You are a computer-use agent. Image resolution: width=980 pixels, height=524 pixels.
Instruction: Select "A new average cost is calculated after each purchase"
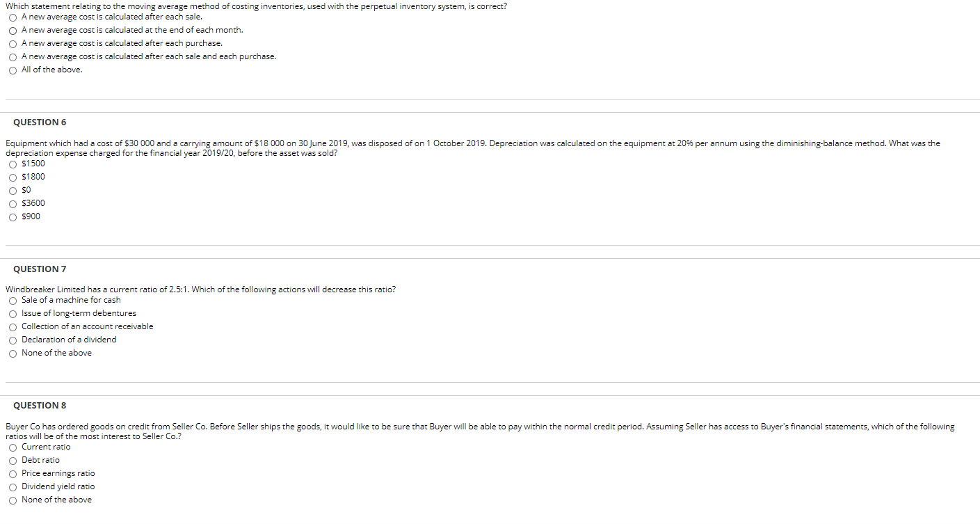[13, 43]
